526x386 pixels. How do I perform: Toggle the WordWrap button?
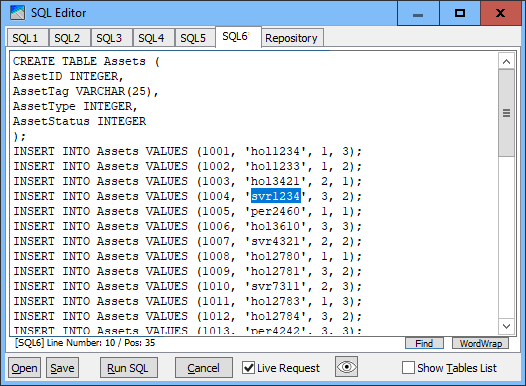click(x=480, y=343)
